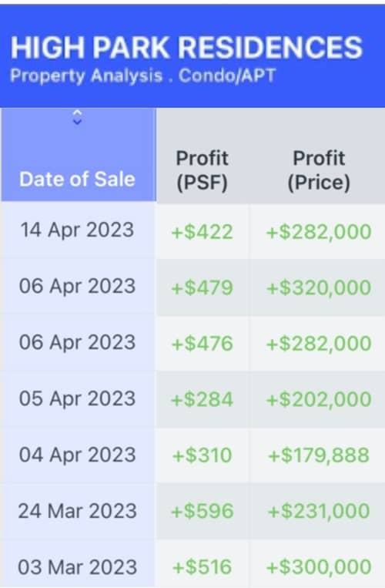Click the +$479 PSF profit value

coord(203,287)
